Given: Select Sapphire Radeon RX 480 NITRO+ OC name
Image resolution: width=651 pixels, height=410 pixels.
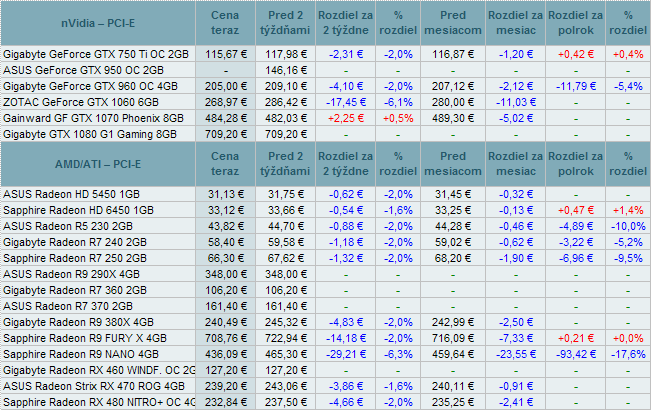Looking at the screenshot, I should click(x=99, y=403).
